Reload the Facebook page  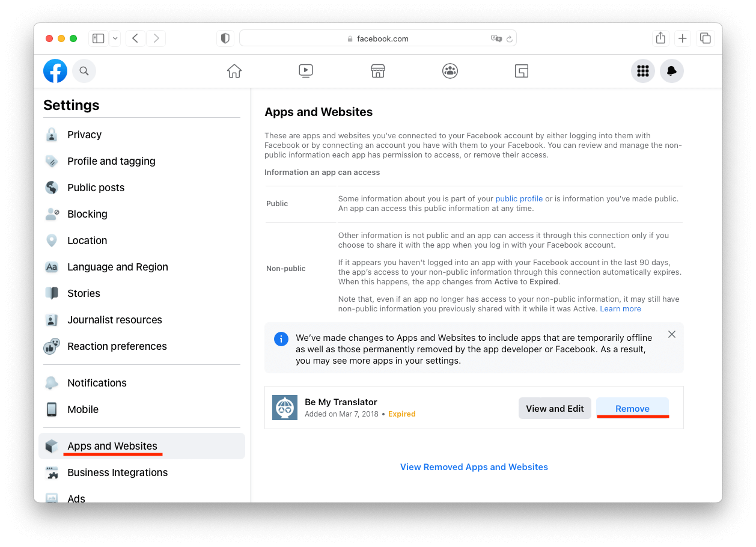tap(510, 38)
